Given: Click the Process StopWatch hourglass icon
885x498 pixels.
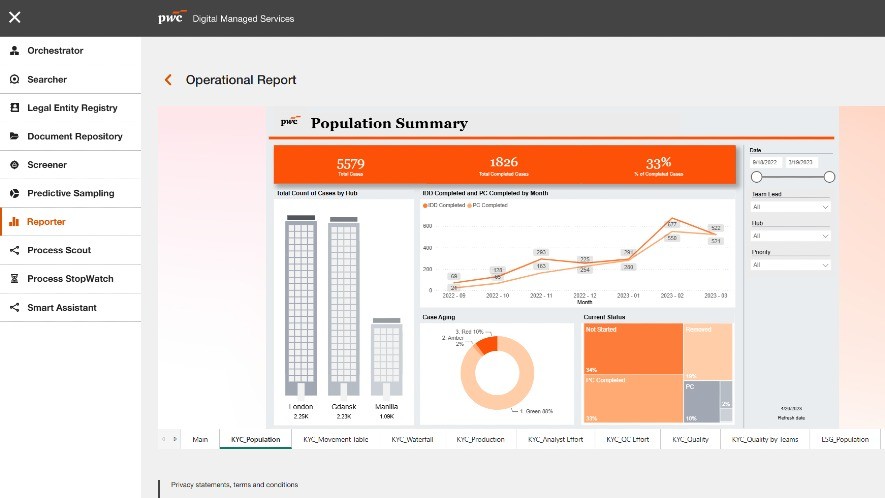Looking at the screenshot, I should 15,278.
